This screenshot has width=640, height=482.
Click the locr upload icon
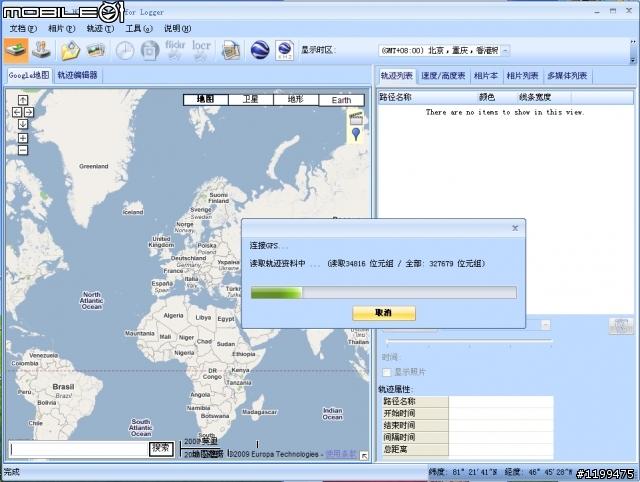201,51
